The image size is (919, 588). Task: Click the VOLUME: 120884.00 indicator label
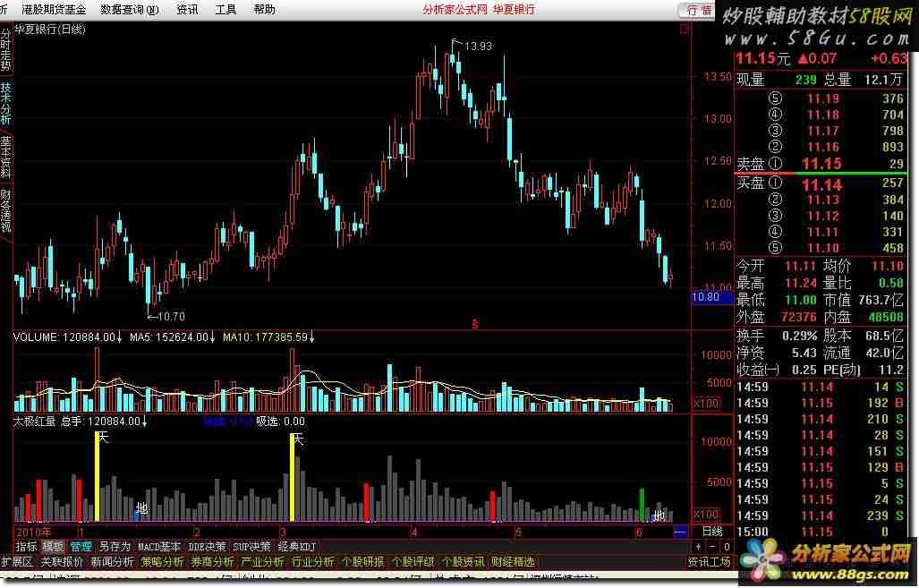[67, 337]
